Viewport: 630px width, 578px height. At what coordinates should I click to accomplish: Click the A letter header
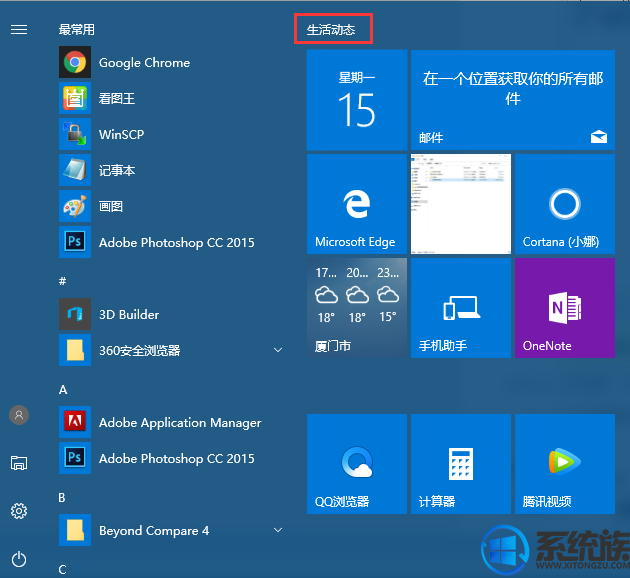click(x=63, y=389)
